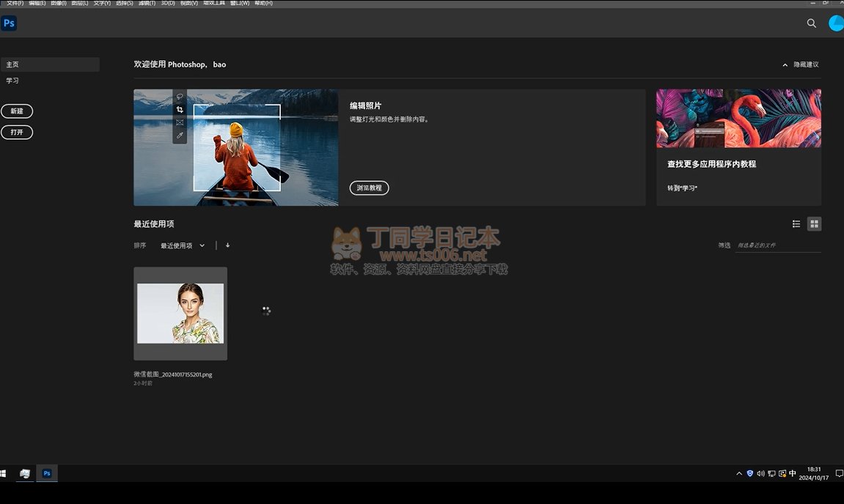Switch recent files to grid view

coord(814,224)
